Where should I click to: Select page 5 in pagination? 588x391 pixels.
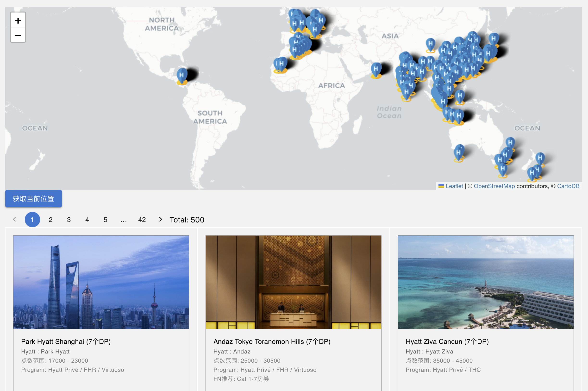pyautogui.click(x=105, y=220)
